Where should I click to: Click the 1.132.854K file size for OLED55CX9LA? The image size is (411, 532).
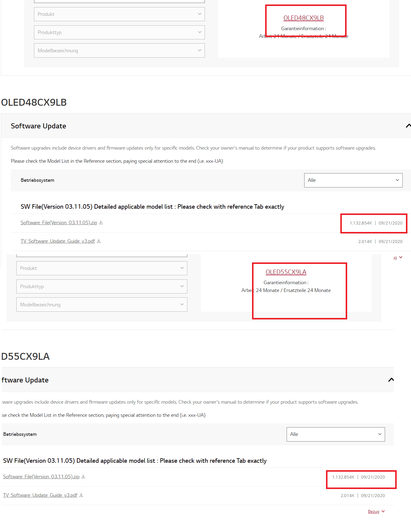coord(343,477)
